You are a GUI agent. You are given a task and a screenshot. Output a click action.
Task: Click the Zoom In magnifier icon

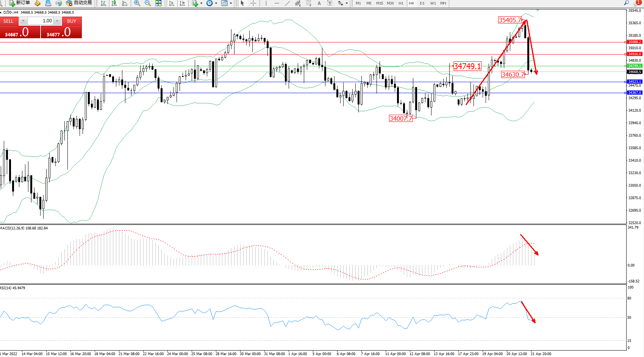pyautogui.click(x=137, y=3)
